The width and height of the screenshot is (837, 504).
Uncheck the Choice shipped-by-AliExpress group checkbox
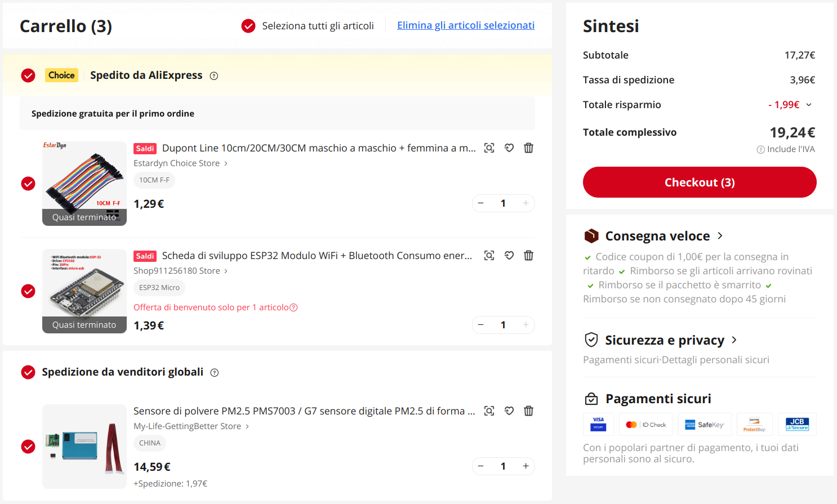tap(28, 75)
